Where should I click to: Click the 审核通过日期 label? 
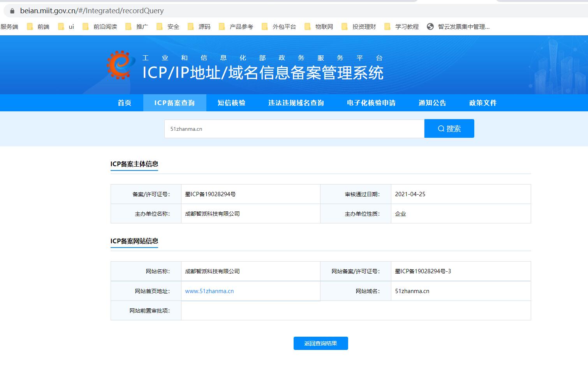[362, 194]
